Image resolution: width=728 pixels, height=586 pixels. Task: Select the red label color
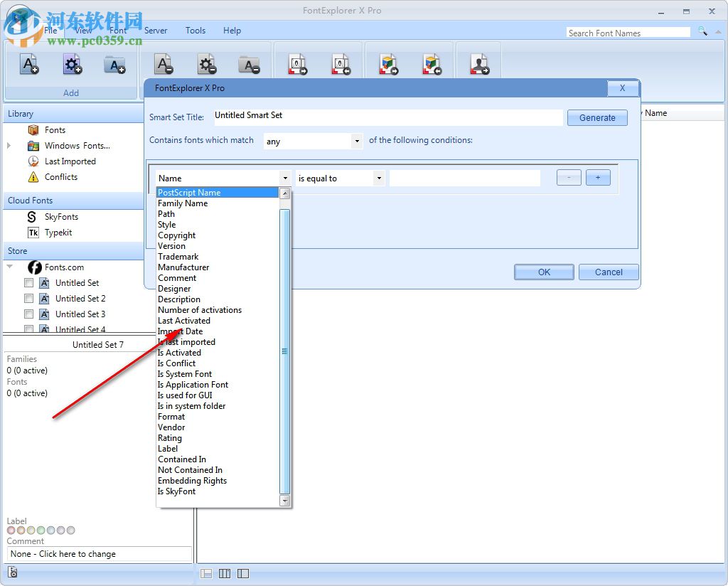click(x=11, y=531)
